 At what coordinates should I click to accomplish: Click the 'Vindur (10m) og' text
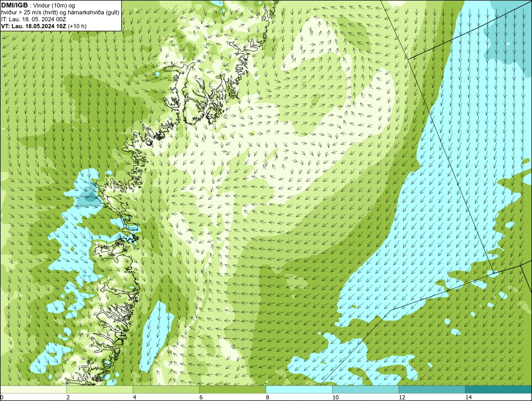tap(55, 6)
